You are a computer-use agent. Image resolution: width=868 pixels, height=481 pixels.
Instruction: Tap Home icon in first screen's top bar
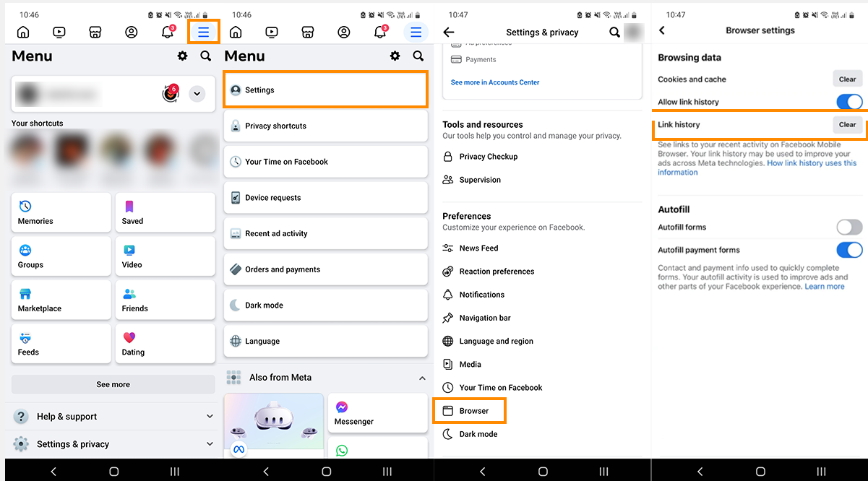pos(23,32)
